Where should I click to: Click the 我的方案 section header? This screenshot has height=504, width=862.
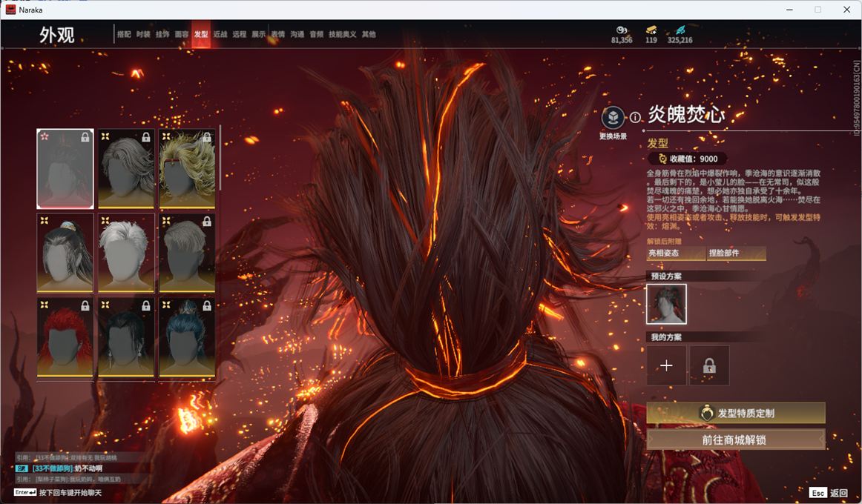click(666, 337)
